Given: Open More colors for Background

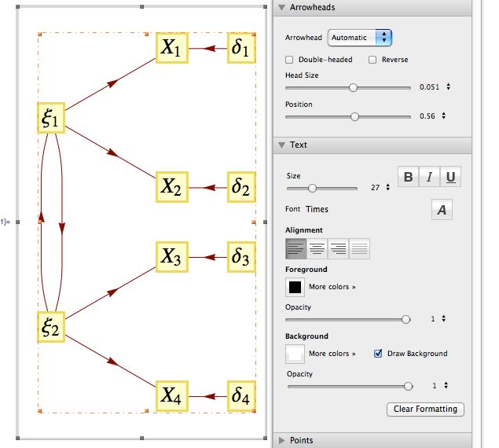Looking at the screenshot, I should coord(332,354).
